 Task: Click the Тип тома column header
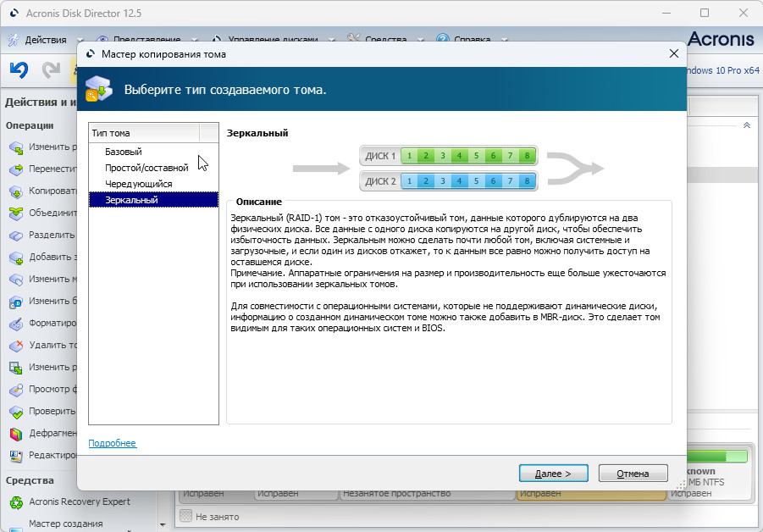click(144, 133)
